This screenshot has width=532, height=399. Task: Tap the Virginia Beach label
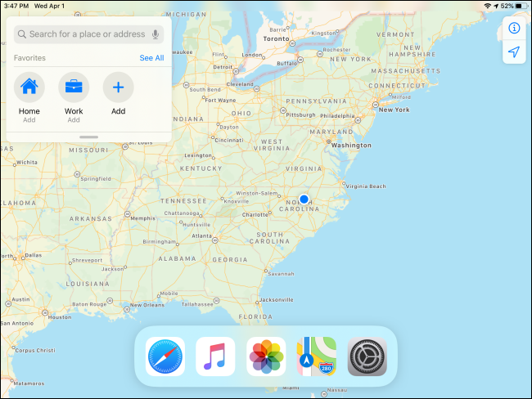click(366, 186)
